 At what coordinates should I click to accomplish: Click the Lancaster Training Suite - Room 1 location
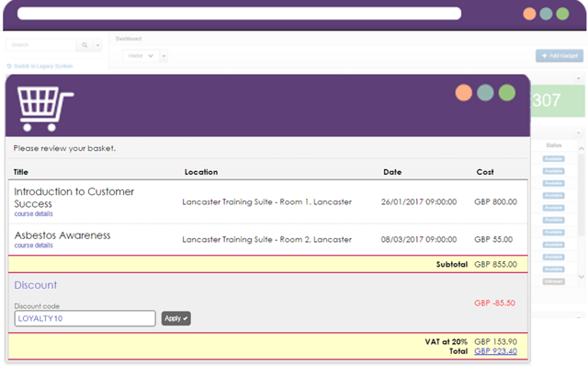pos(267,202)
